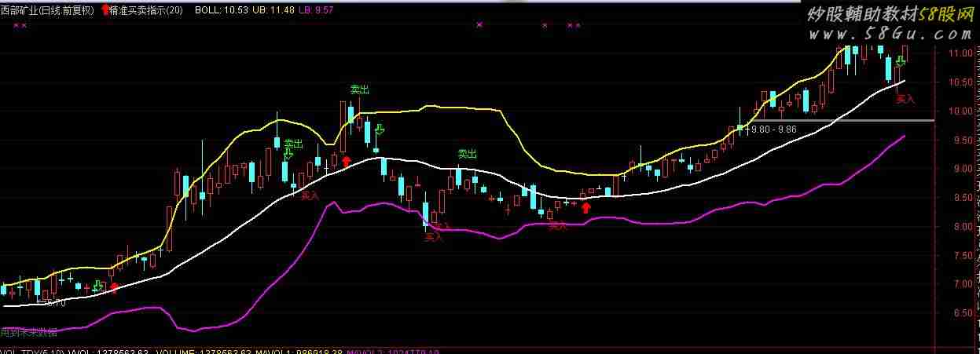Click the lone magenta x marker above the third 卖出
Image resolution: width=980 pixels, height=354 pixels.
(479, 25)
